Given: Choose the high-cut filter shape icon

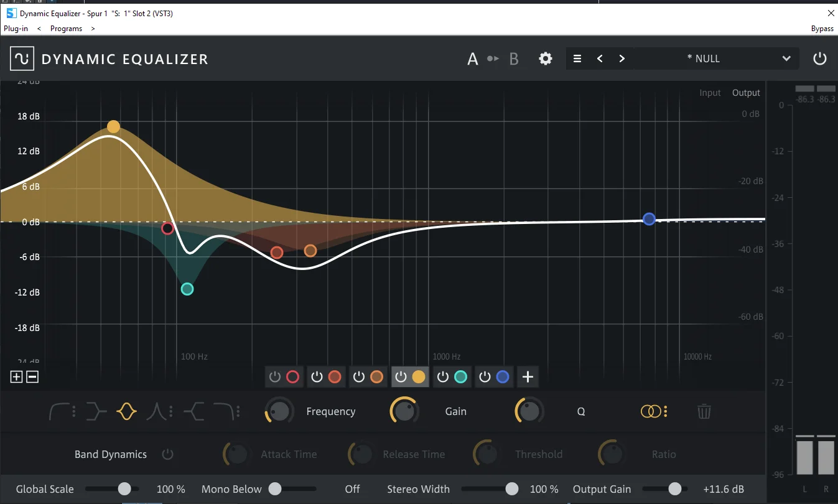Looking at the screenshot, I should point(223,411).
